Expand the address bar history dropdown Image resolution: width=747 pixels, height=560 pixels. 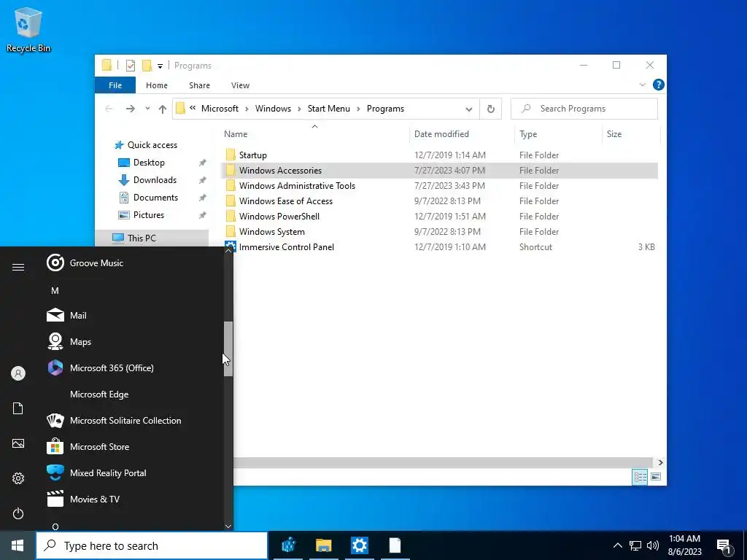469,109
